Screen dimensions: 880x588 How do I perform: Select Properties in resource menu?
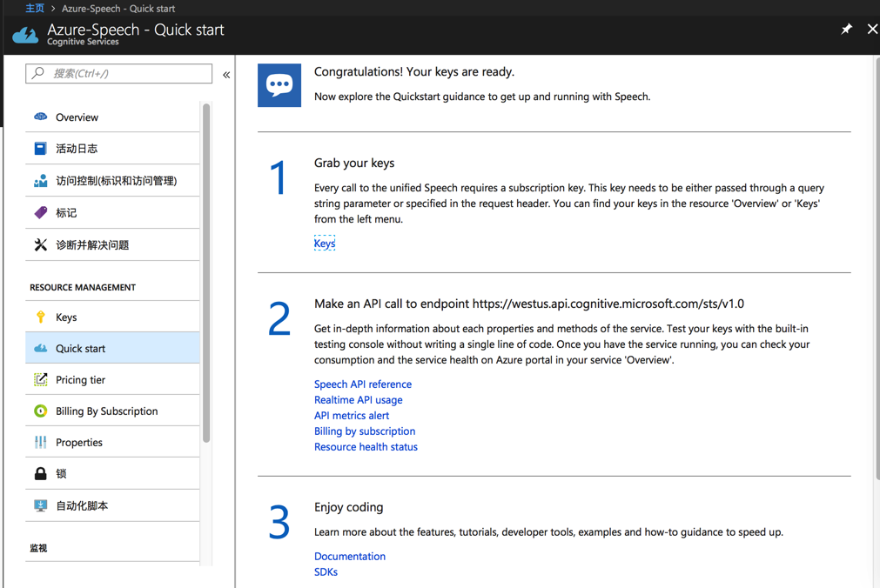coord(79,442)
